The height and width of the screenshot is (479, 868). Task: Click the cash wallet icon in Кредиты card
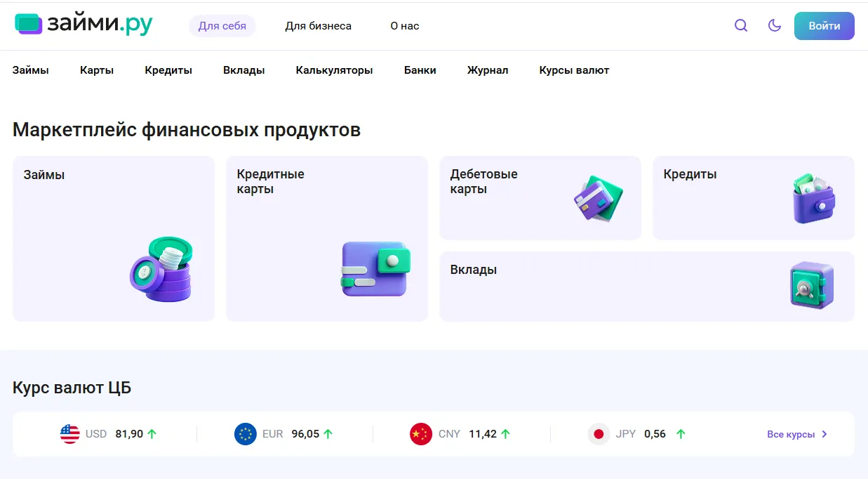[x=814, y=199]
